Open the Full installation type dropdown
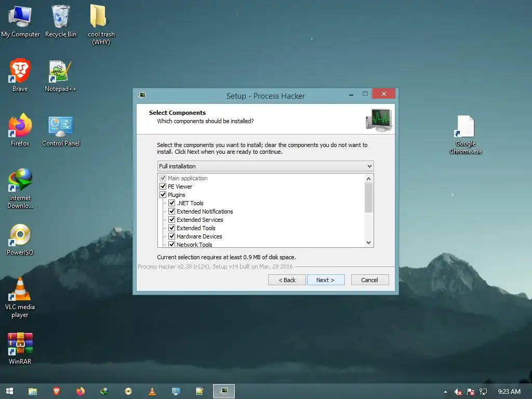The image size is (532, 399). pos(265,166)
